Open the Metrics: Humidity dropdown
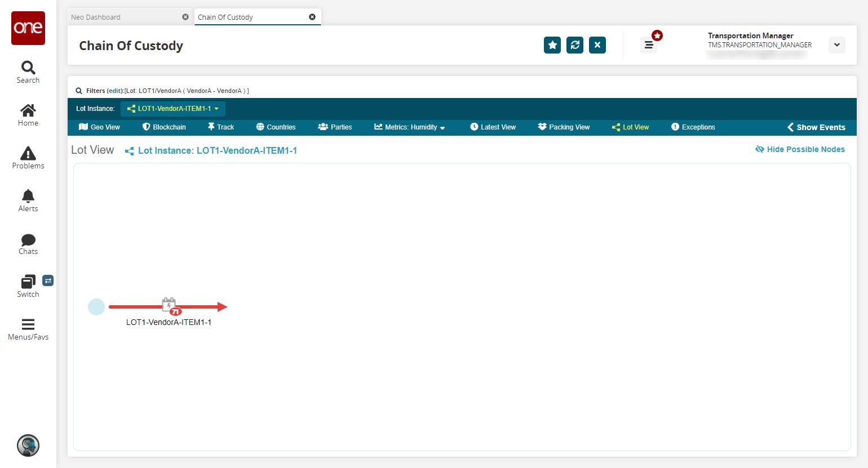Viewport: 868px width, 468px height. (410, 127)
